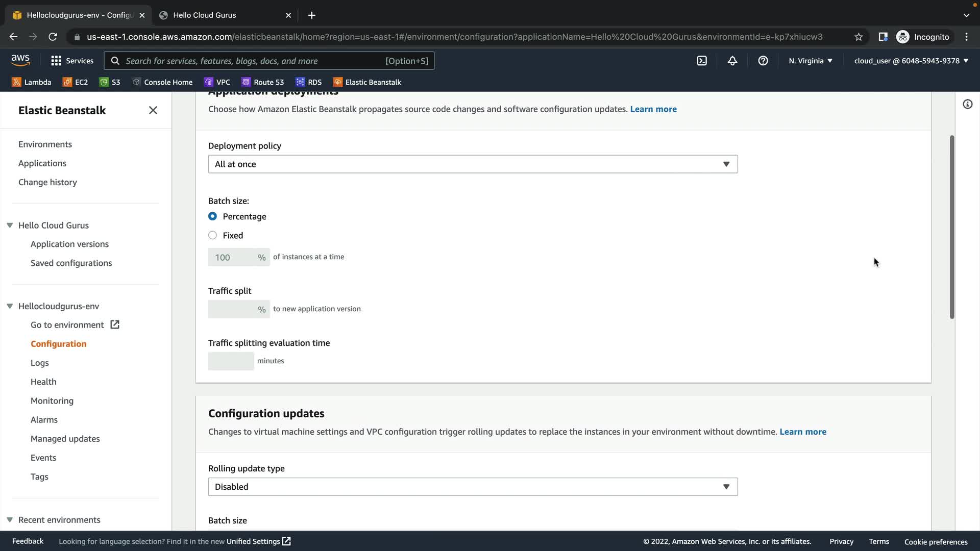Collapse the Hello Cloud Gurus tree section
The image size is (980, 551).
coord(10,226)
